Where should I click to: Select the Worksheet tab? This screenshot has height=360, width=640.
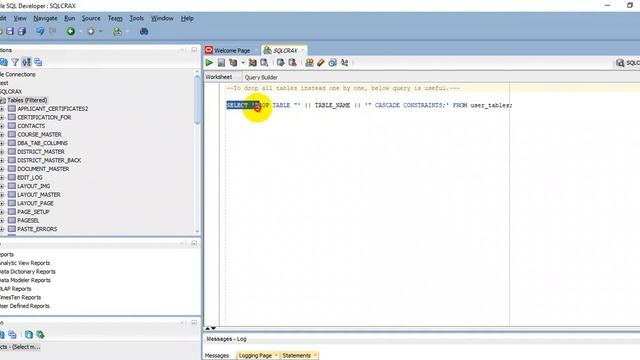219,77
